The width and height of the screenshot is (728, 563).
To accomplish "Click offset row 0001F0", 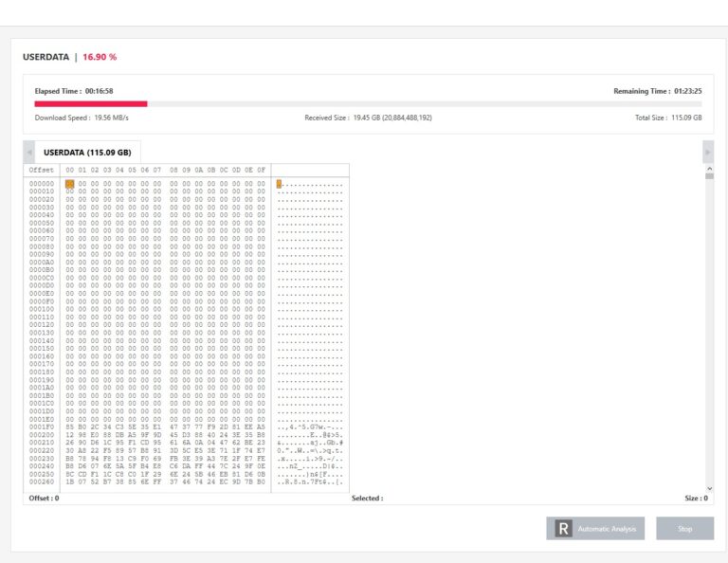I will [x=42, y=427].
